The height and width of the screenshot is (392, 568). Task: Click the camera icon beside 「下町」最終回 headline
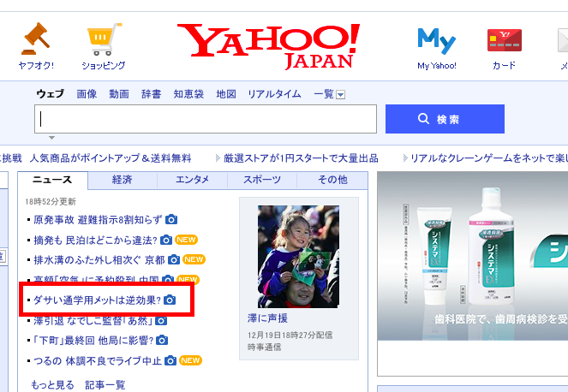point(162,341)
